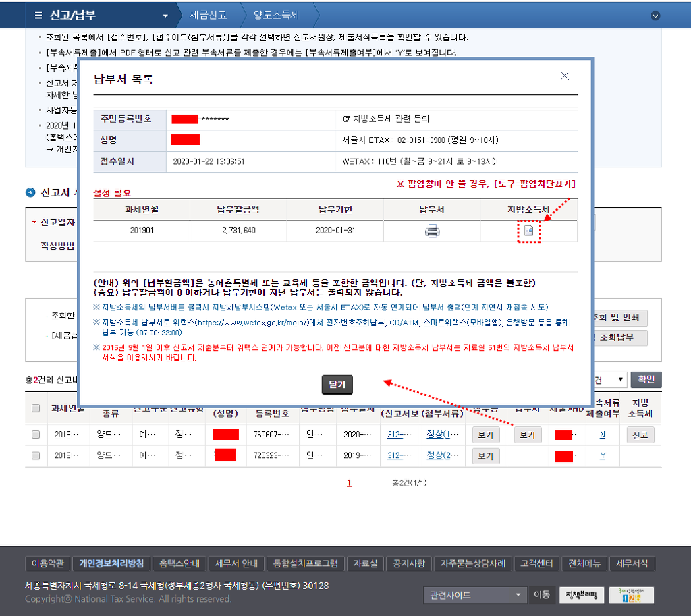
Task: Open the hamburger menu icon beside 신고/납부
Action: pyautogui.click(x=38, y=16)
